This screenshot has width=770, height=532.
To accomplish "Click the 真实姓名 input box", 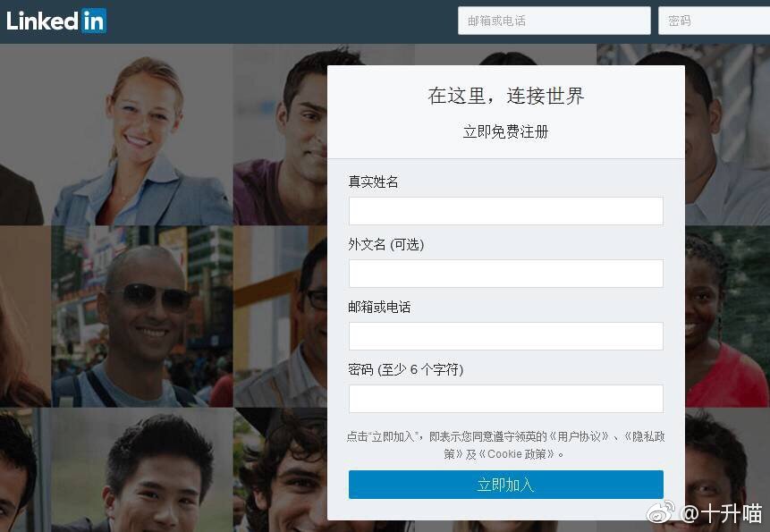I will pyautogui.click(x=506, y=211).
